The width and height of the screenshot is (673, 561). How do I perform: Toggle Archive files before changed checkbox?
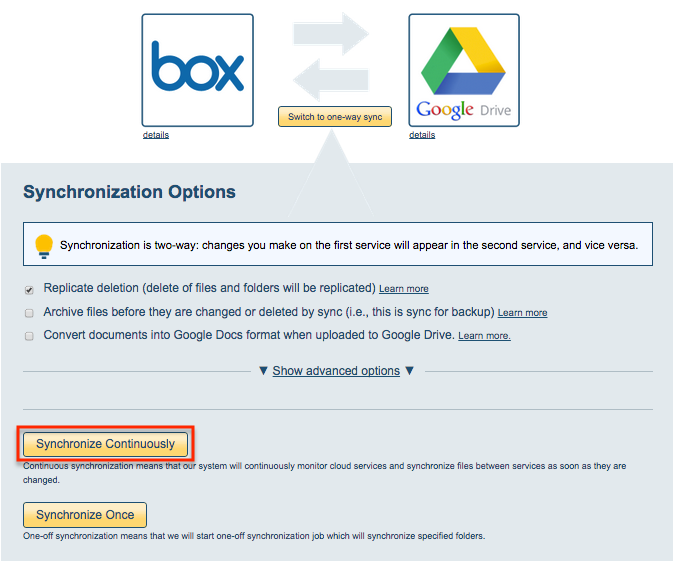[x=29, y=312]
